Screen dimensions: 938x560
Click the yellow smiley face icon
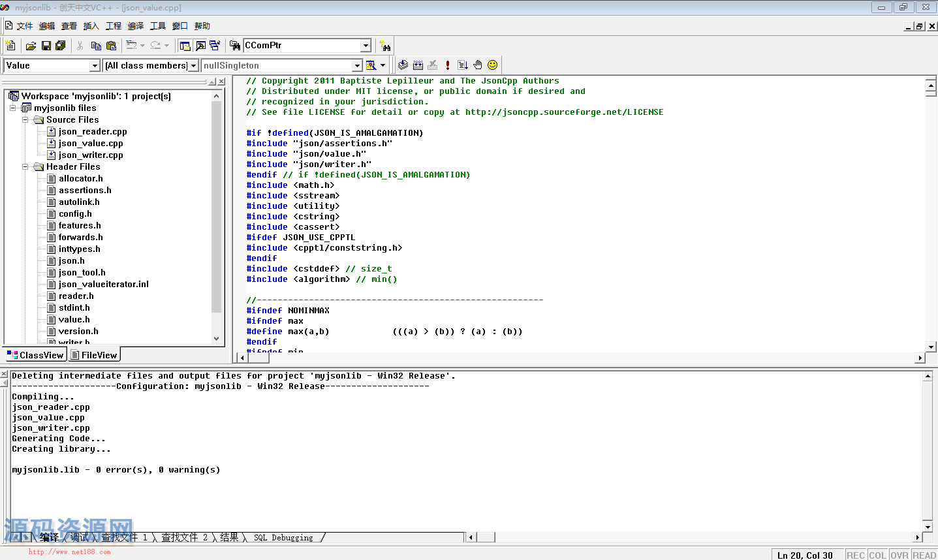point(492,65)
